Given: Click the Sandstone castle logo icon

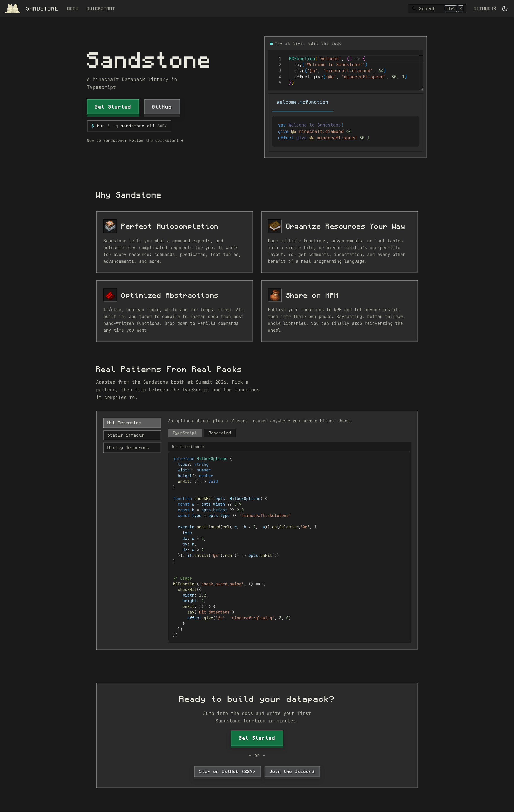Looking at the screenshot, I should pos(13,8).
